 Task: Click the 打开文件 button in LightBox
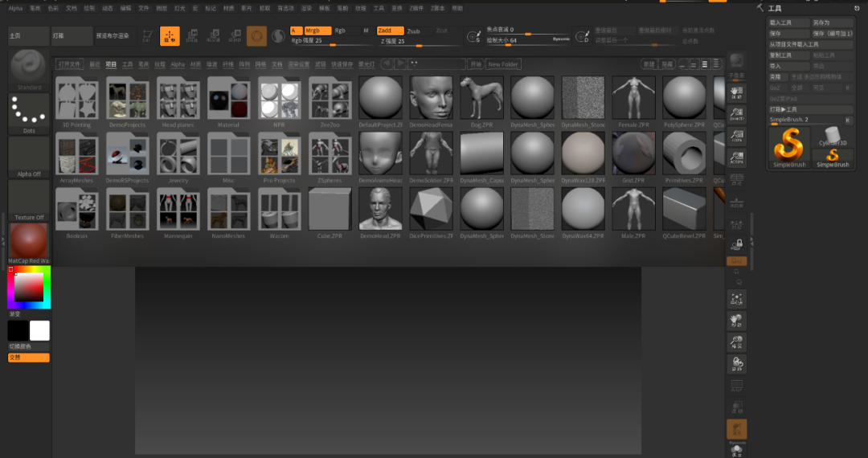coord(70,64)
